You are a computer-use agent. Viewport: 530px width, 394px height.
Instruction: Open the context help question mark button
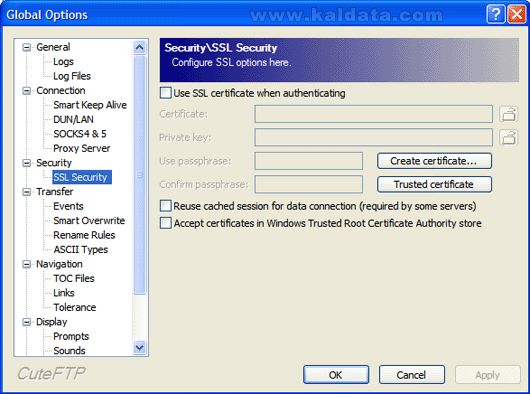coord(496,15)
